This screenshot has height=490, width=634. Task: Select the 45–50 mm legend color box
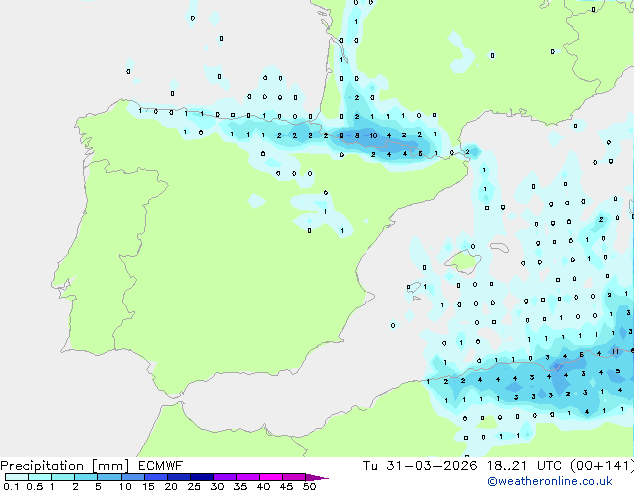tap(294, 477)
